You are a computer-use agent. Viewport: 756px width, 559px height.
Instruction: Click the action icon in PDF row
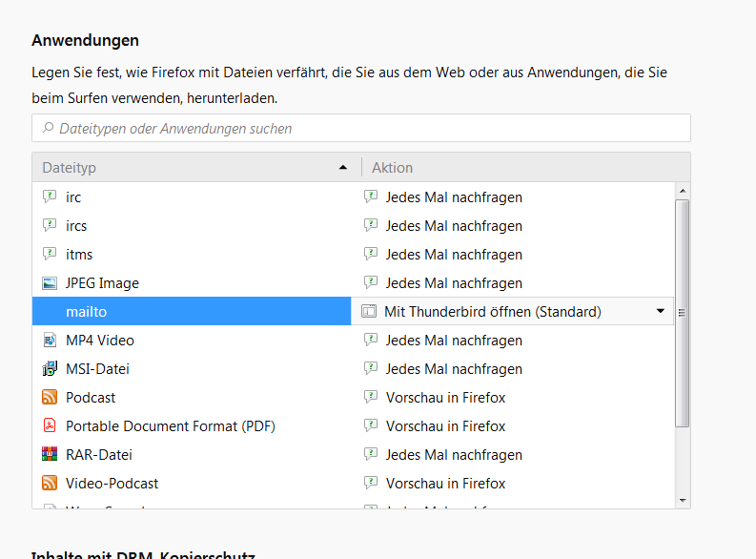pyautogui.click(x=370, y=425)
